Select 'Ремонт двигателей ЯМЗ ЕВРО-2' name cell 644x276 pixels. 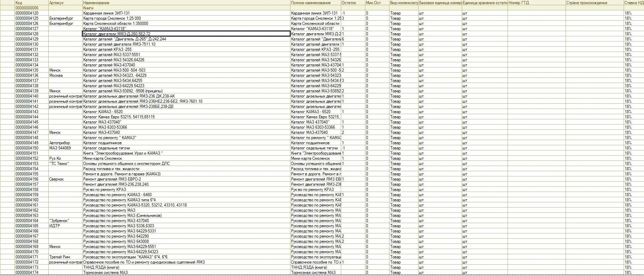click(x=186, y=179)
